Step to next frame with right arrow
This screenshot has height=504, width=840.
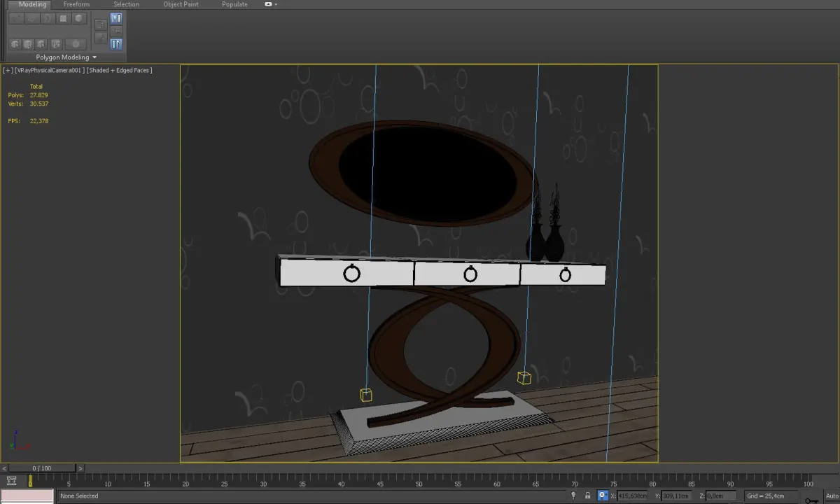[80, 468]
